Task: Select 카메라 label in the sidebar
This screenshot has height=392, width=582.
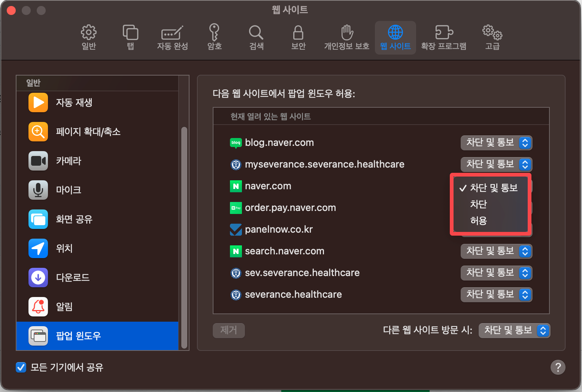Action: pyautogui.click(x=69, y=161)
